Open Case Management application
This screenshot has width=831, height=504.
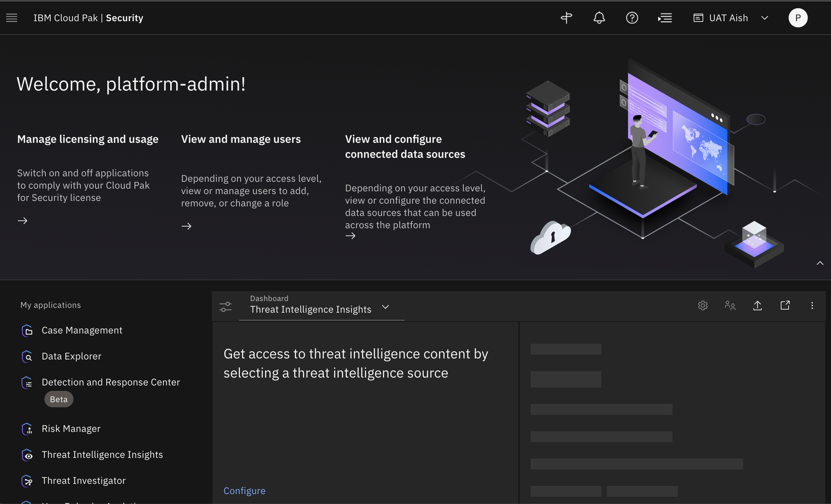[82, 330]
